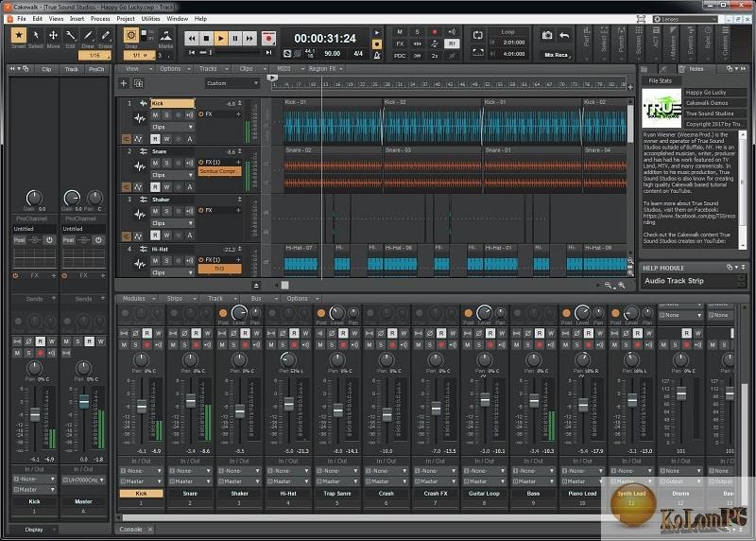756x541 pixels.
Task: Add an effect to Shaker FX rack
Action: coord(238,210)
